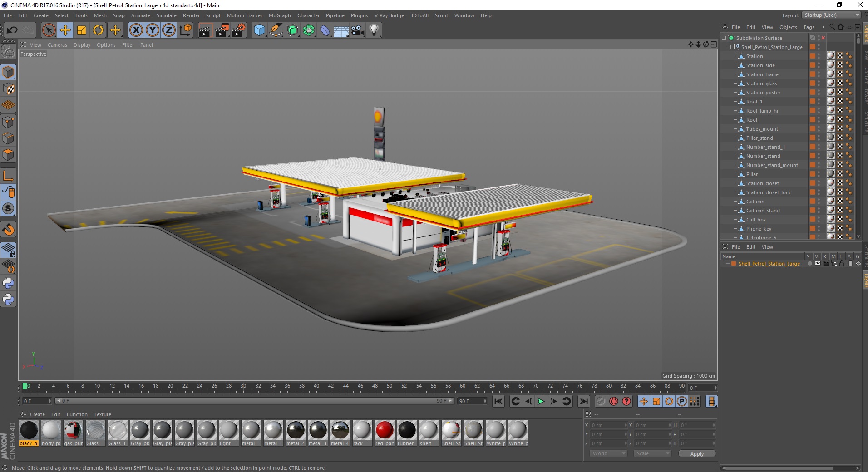Open material manager Create menu
868x472 pixels.
point(37,414)
